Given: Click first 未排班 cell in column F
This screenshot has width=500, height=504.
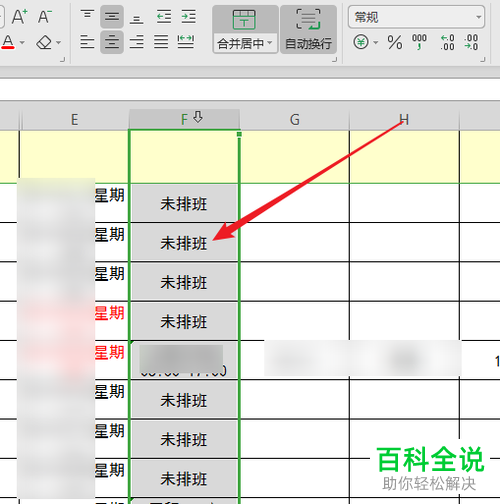Looking at the screenshot, I should (x=184, y=204).
